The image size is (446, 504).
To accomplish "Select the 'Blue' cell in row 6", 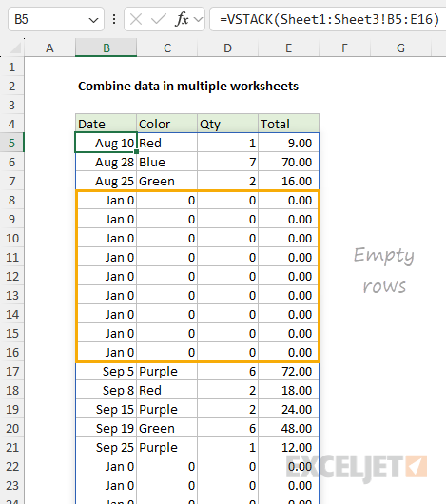I will [166, 162].
